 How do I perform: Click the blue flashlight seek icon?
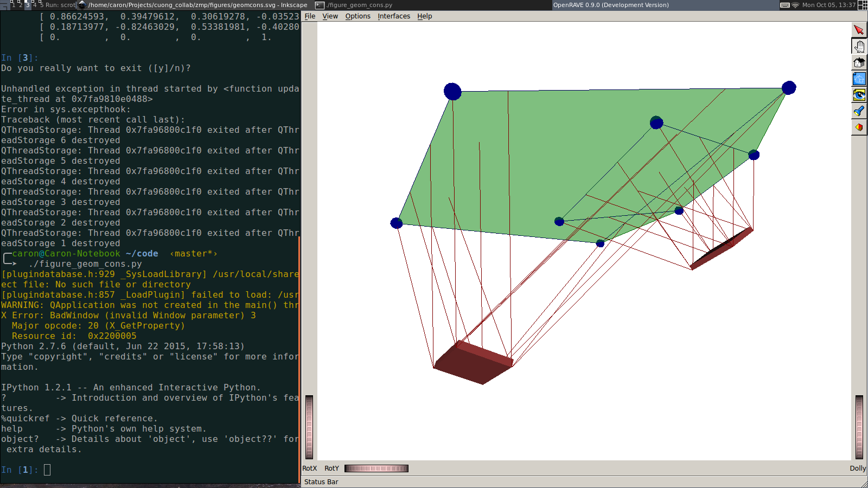tap(859, 111)
